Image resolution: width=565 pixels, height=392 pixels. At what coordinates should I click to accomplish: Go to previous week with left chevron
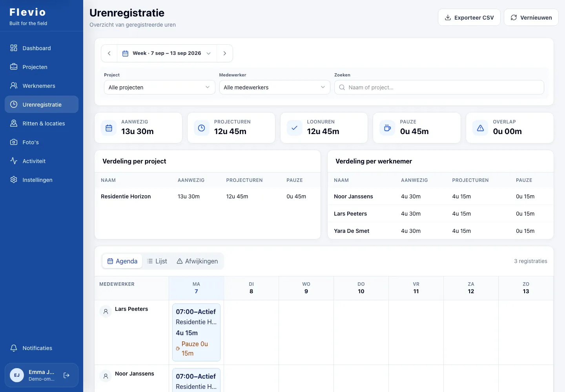point(109,53)
